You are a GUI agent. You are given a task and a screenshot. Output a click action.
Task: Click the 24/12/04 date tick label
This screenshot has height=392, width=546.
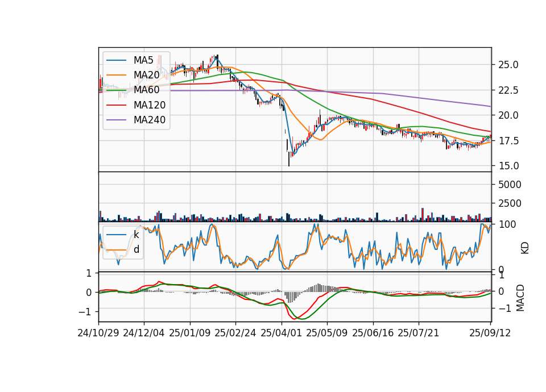(x=144, y=333)
